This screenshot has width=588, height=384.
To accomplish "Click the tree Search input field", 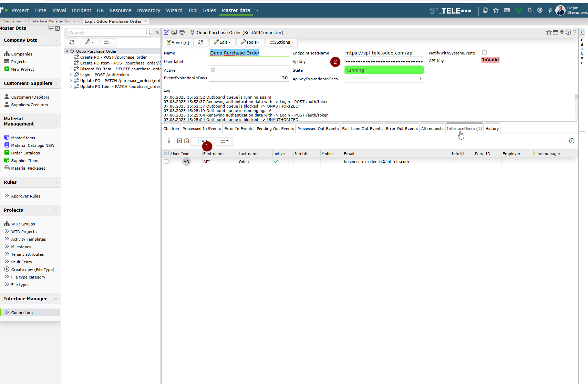I will (x=106, y=33).
